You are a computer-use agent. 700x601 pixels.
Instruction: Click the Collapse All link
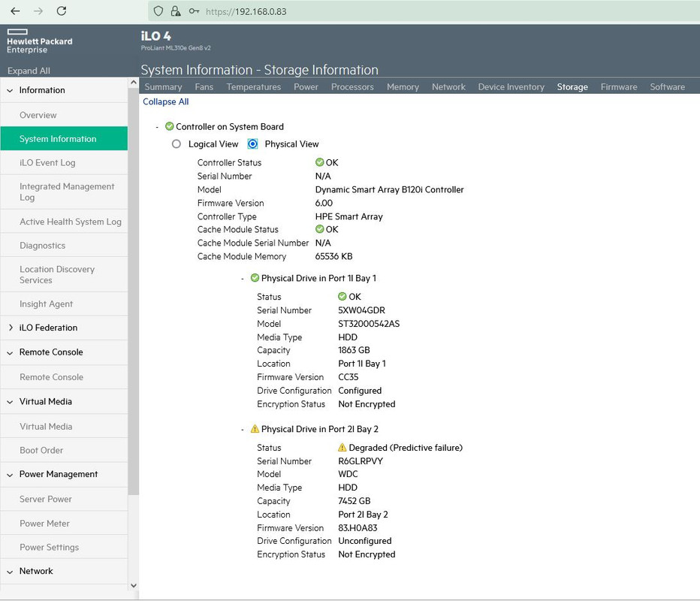tap(166, 101)
